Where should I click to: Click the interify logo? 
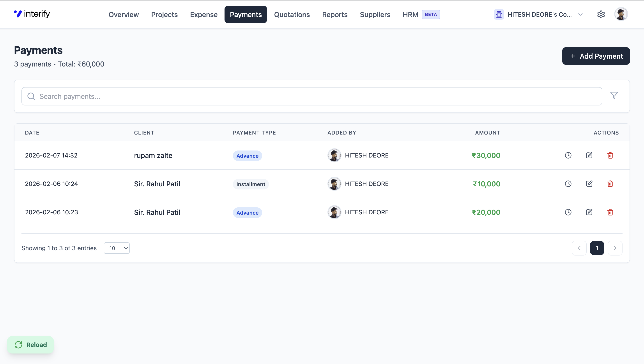coord(32,14)
